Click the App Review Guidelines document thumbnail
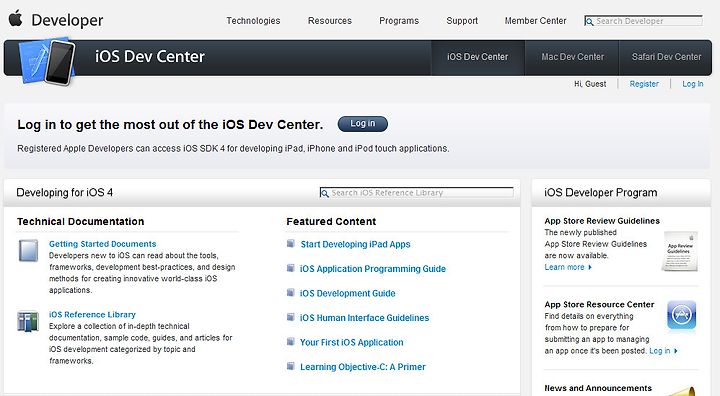 681,251
